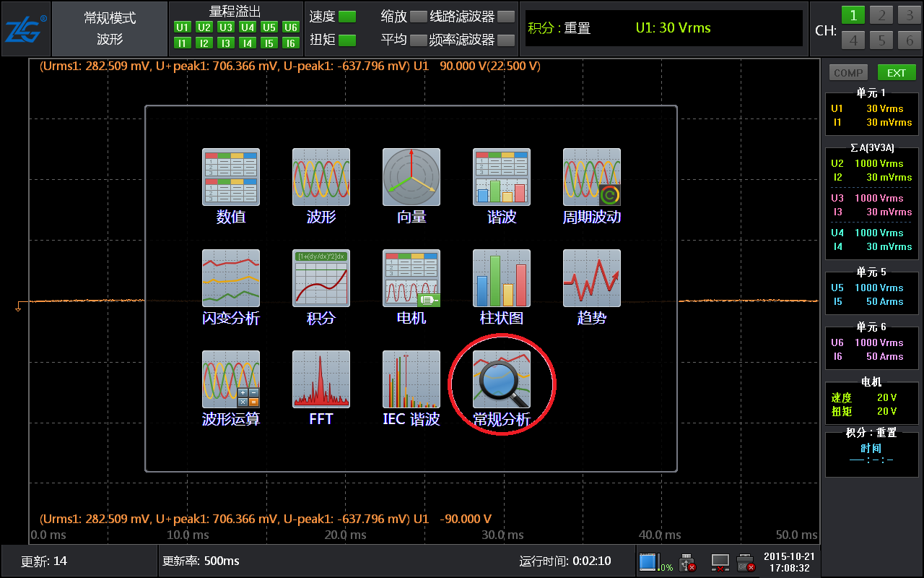Click the lower U1 -90.000 V scale label
Image resolution: width=924 pixels, height=578 pixels.
(453, 519)
